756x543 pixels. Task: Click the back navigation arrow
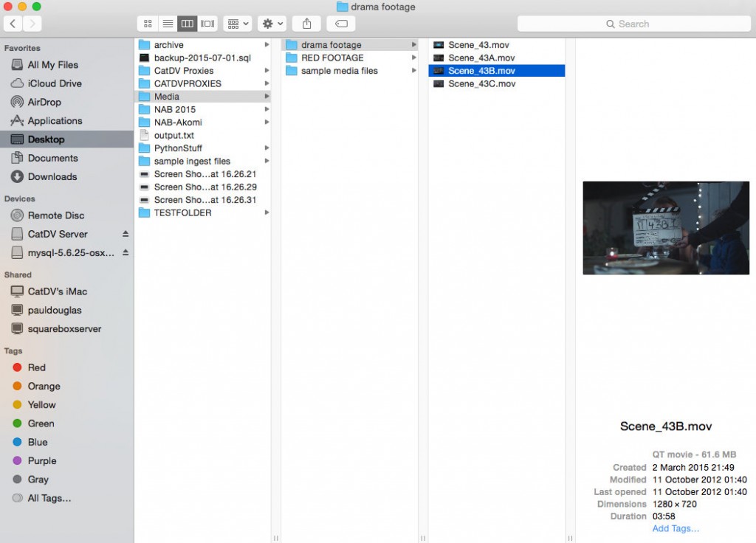coord(13,23)
